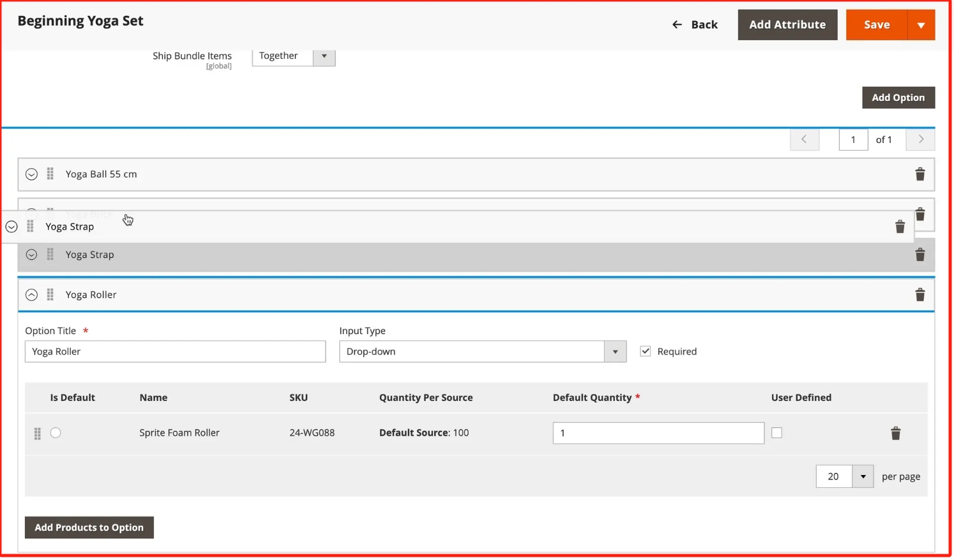954x560 pixels.
Task: Toggle the Required checkbox
Action: click(x=646, y=351)
